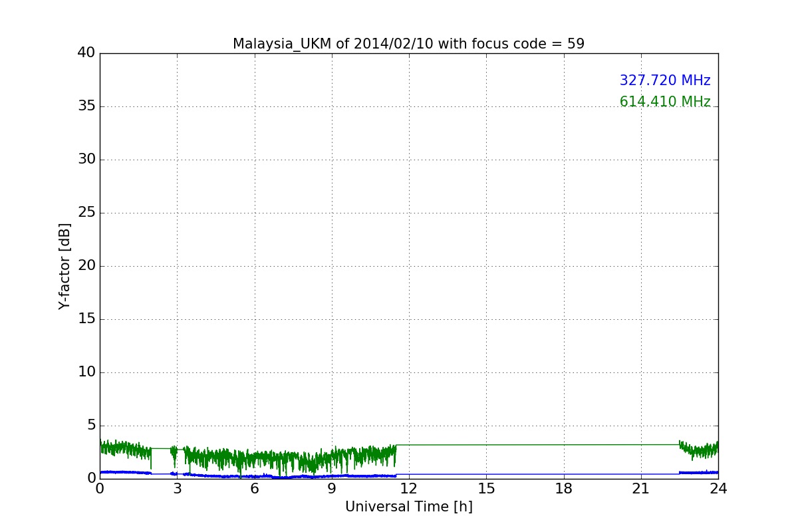This screenshot has height=532, width=798.
Task: Click the x-axis tick label 9
Action: click(332, 489)
